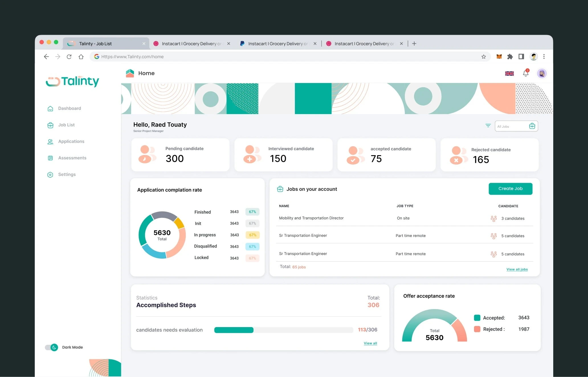Open Settings in the sidebar

click(61, 175)
